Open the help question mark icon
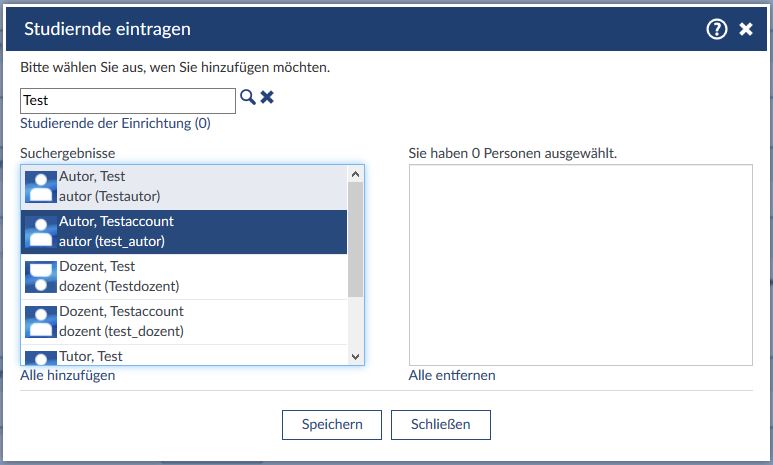773x465 pixels. click(x=716, y=29)
